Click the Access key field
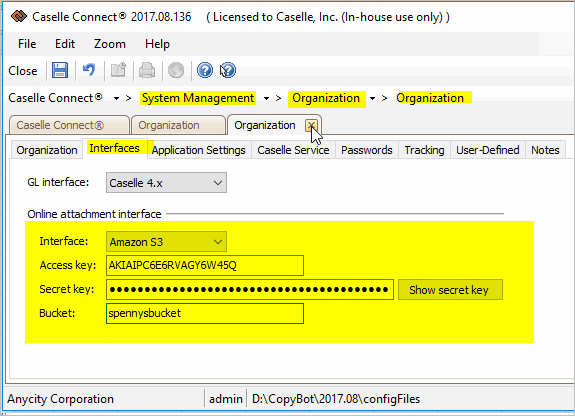The height and width of the screenshot is (416, 575). pyautogui.click(x=205, y=265)
